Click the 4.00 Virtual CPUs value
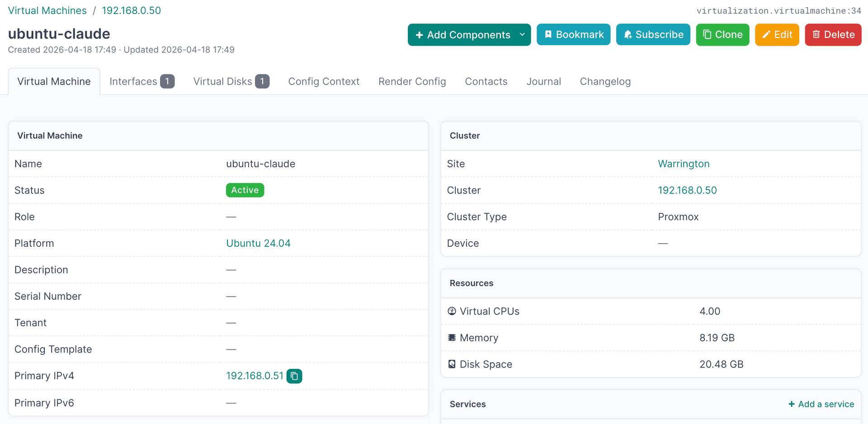The width and height of the screenshot is (868, 424). [710, 311]
